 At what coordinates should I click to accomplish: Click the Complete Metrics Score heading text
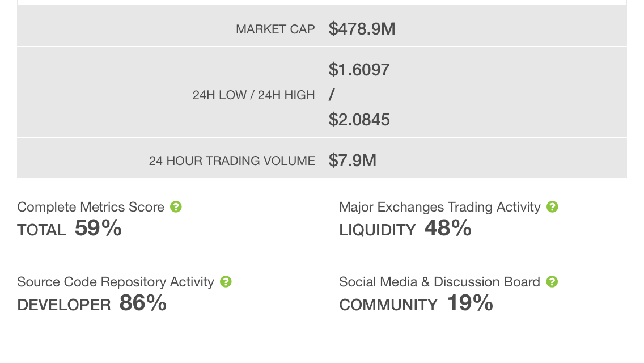tap(91, 207)
